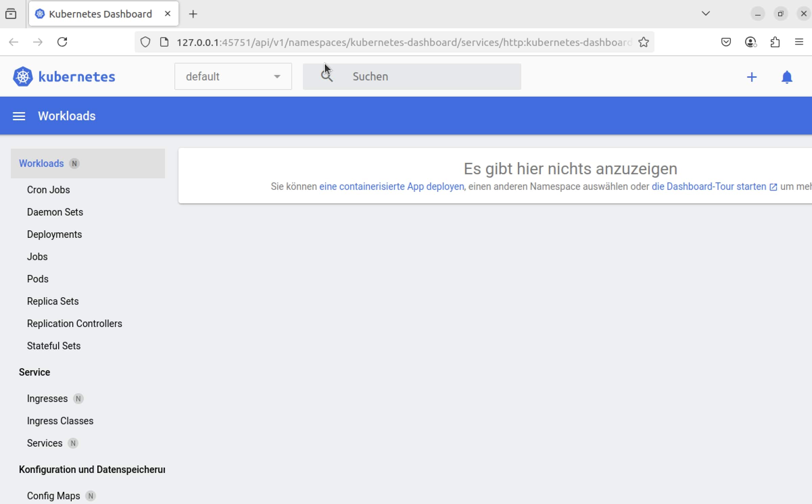812x504 pixels.
Task: Open Firefox application menu icon
Action: 799,42
